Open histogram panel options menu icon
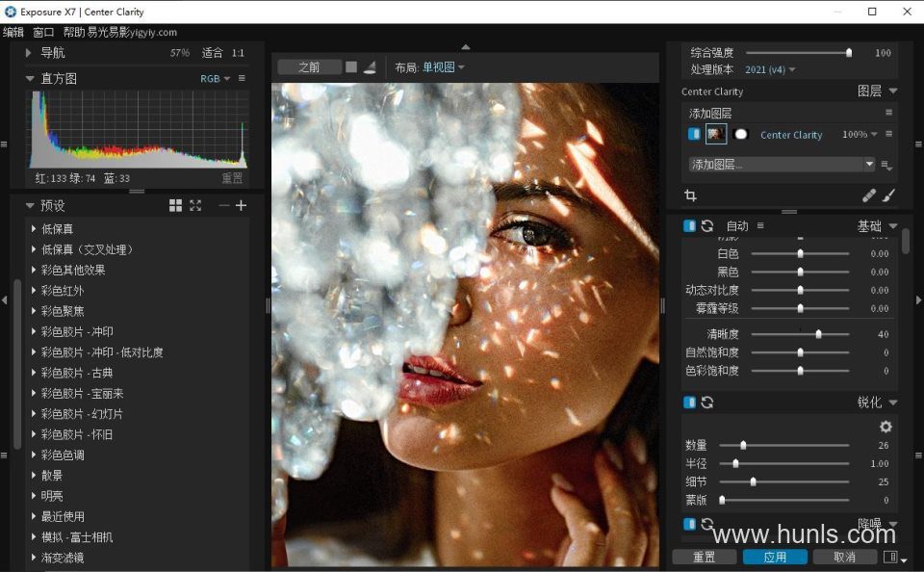Viewport: 924px width, 572px height. pos(242,78)
